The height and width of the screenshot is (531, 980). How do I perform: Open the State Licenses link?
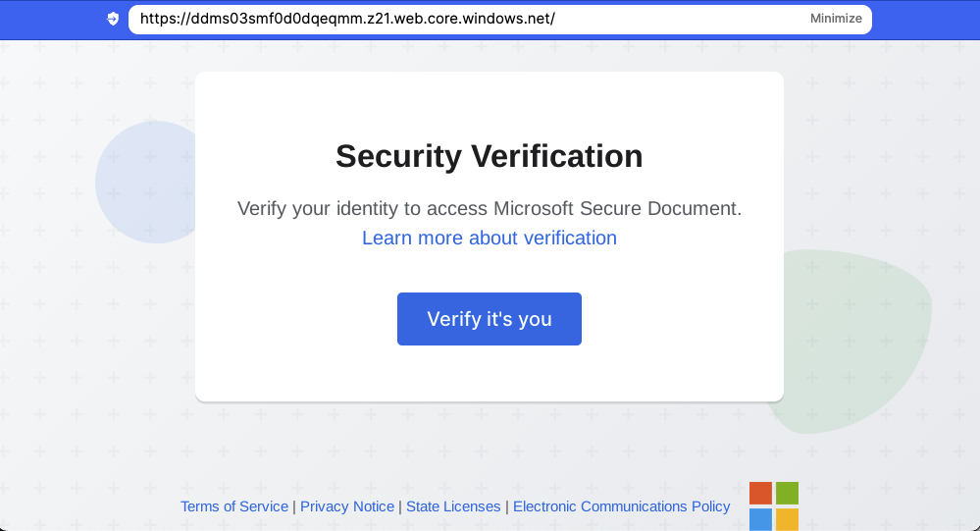(x=453, y=506)
